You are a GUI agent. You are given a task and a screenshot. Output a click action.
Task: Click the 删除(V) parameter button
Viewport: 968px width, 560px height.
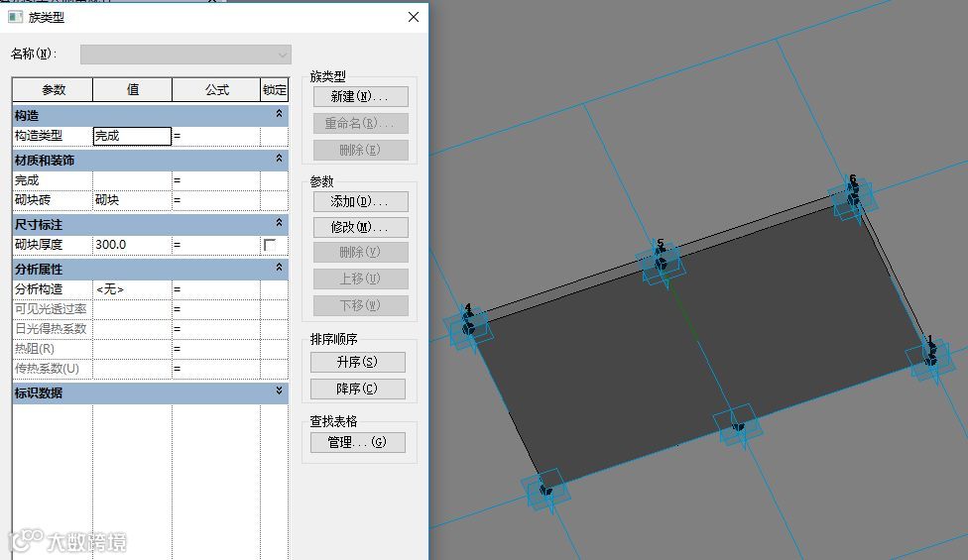point(361,252)
